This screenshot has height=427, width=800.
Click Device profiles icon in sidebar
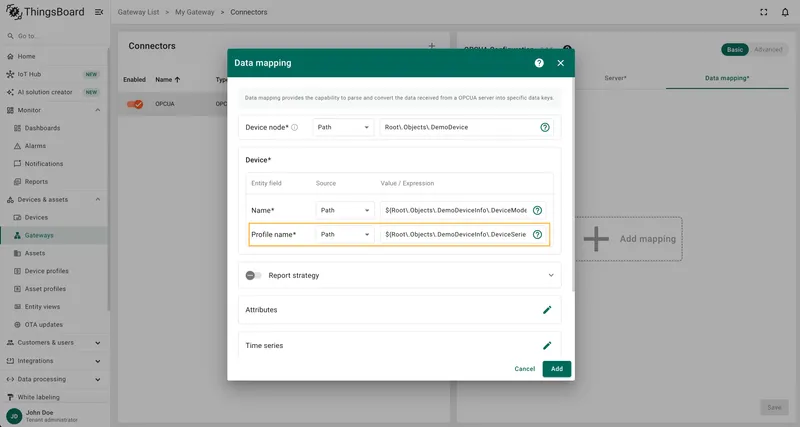point(17,271)
